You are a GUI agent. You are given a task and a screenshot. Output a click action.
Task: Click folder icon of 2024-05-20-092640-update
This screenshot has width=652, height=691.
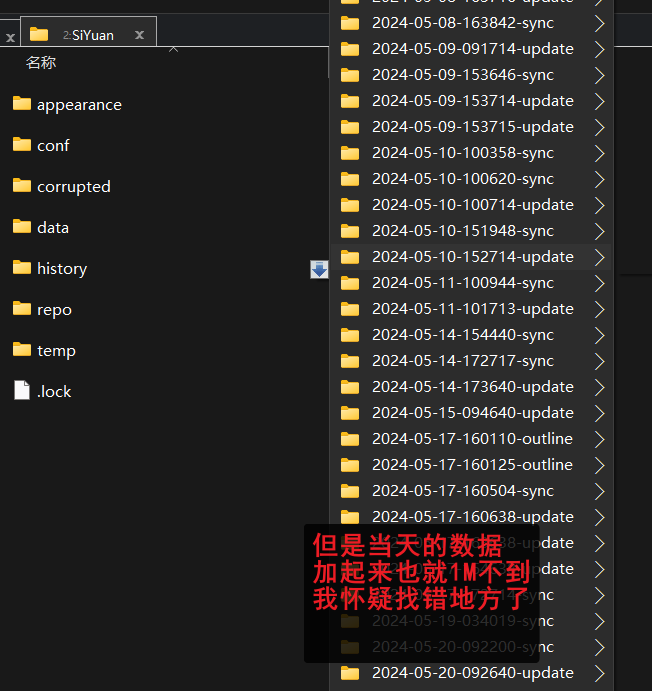(350, 673)
